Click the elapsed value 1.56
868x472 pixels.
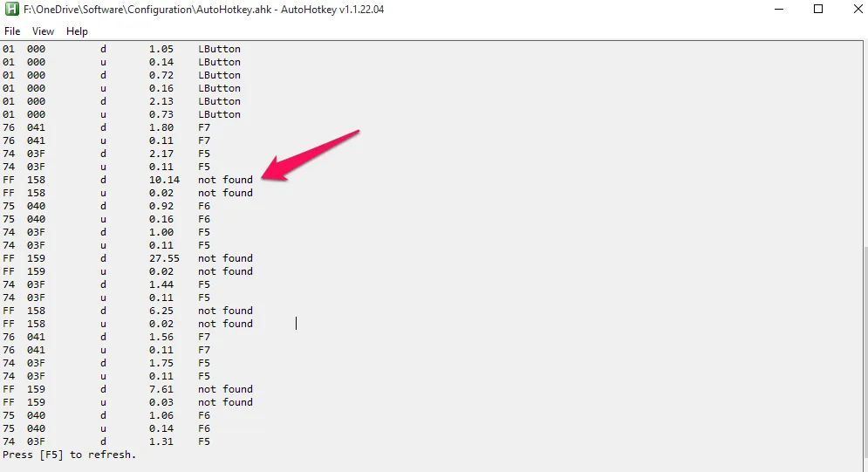click(161, 337)
